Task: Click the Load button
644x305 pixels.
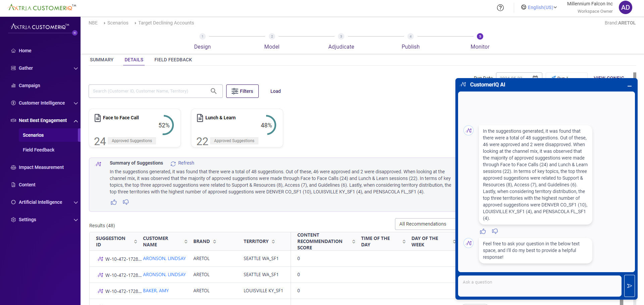Action: (275, 91)
